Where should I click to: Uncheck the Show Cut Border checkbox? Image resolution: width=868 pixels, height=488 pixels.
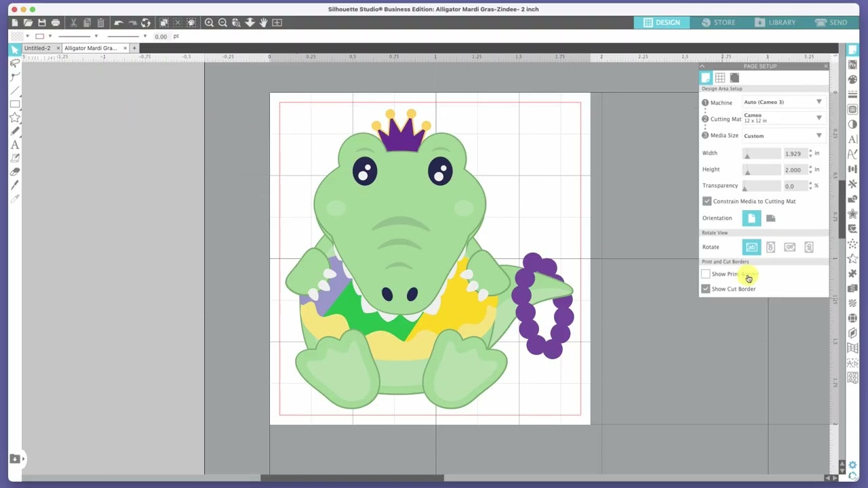705,289
